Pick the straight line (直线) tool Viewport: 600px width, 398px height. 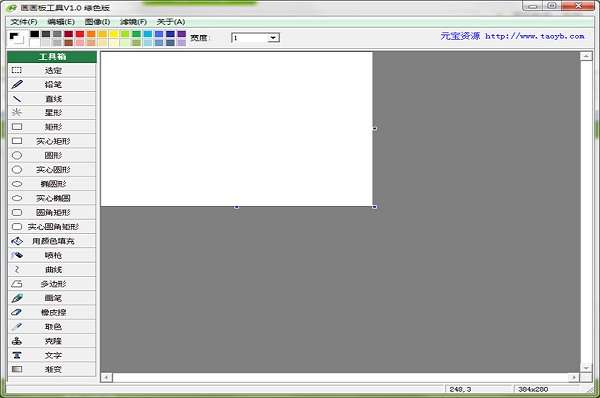(52, 99)
